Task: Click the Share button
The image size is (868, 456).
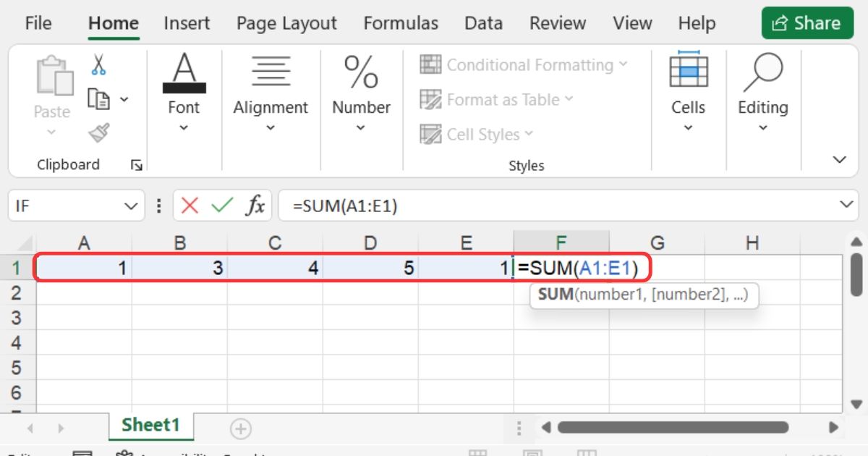Action: [x=807, y=23]
